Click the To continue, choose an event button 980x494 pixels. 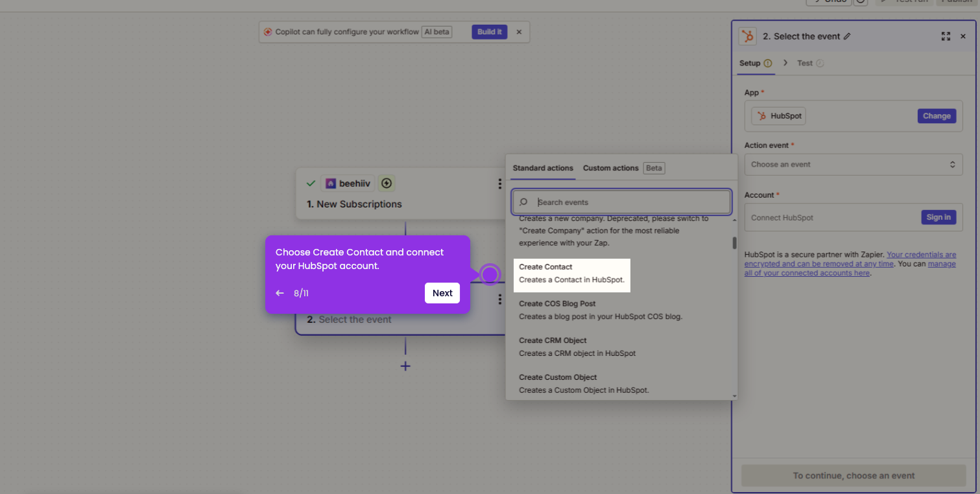tap(854, 475)
